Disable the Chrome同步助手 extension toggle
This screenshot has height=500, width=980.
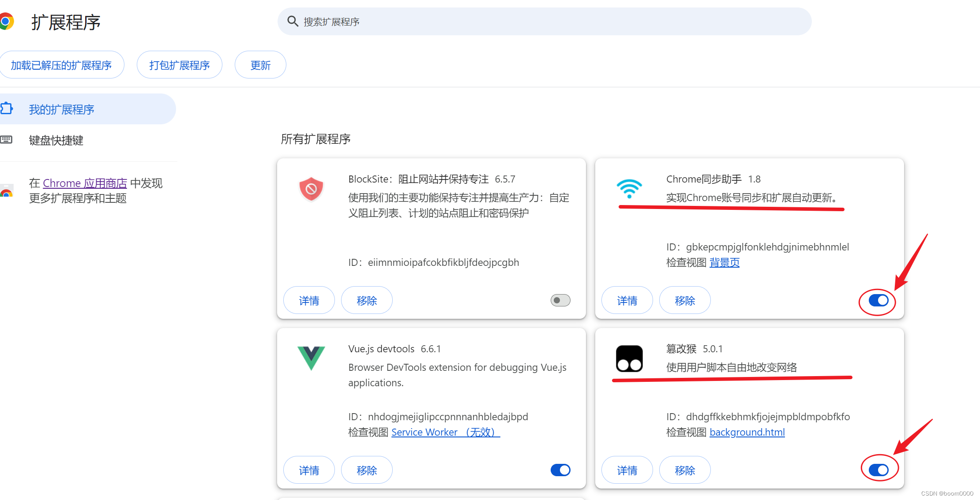point(878,300)
